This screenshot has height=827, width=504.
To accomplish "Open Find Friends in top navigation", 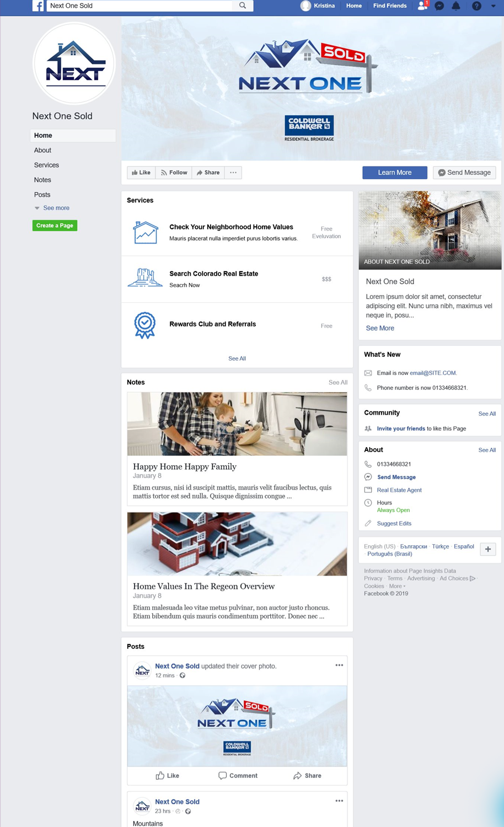I will (390, 6).
